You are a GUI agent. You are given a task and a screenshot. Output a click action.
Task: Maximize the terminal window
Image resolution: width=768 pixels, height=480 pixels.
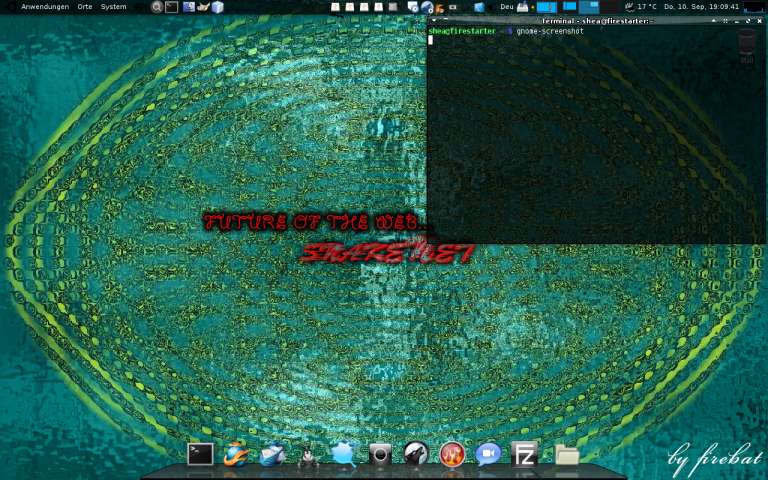pos(748,21)
